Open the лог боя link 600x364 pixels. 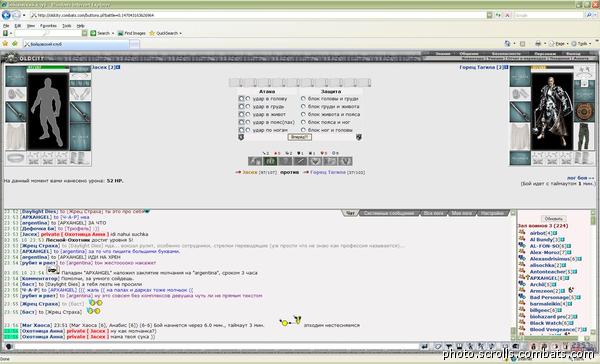[x=580, y=178]
